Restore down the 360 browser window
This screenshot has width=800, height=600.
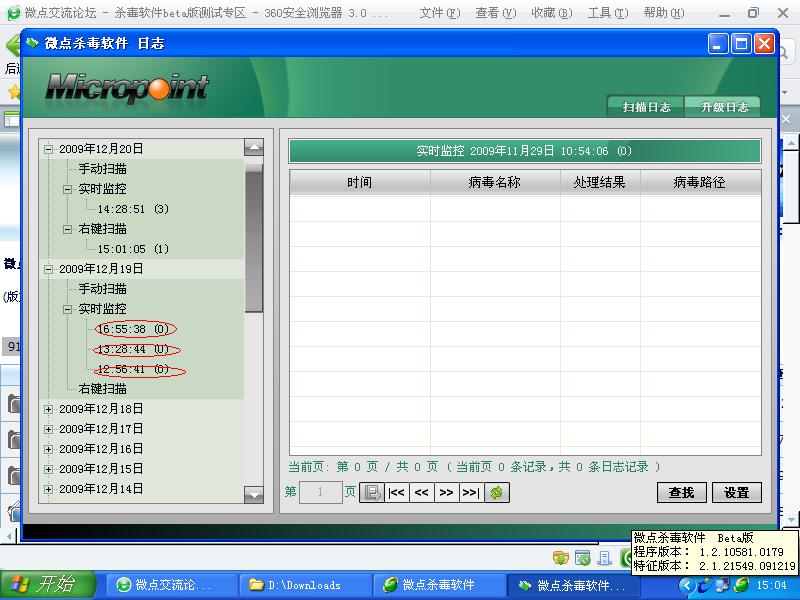(x=753, y=13)
